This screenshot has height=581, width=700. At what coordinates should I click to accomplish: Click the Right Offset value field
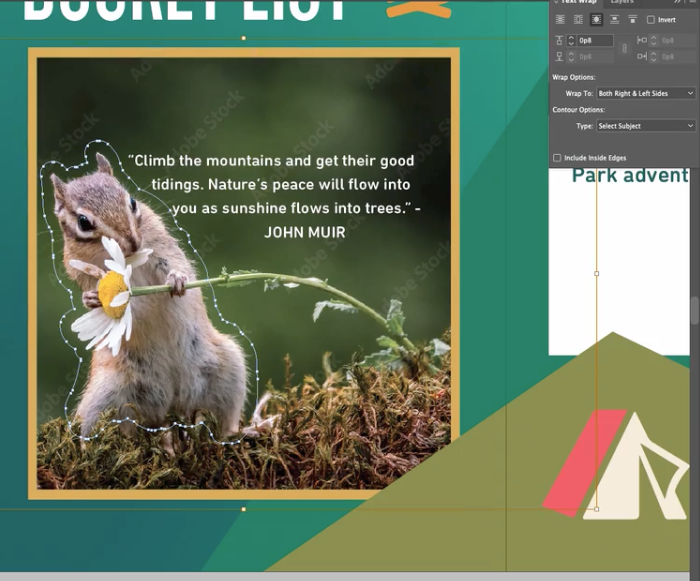[x=677, y=57]
